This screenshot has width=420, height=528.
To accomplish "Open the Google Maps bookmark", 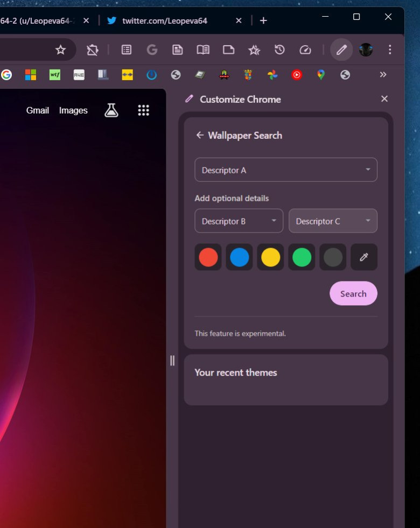I will pyautogui.click(x=321, y=75).
